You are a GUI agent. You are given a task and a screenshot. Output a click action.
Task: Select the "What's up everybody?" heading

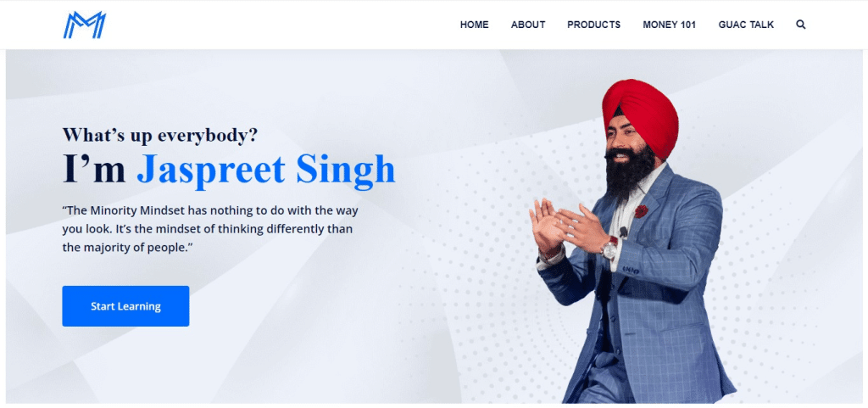pos(160,135)
